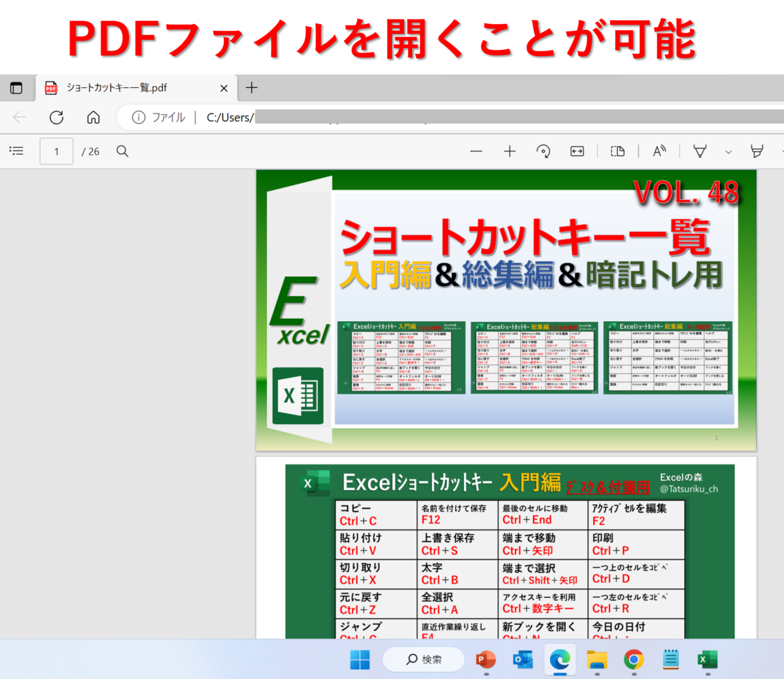Open the tab actions menu icon
Viewport: 784px width, 679px height.
(16, 88)
